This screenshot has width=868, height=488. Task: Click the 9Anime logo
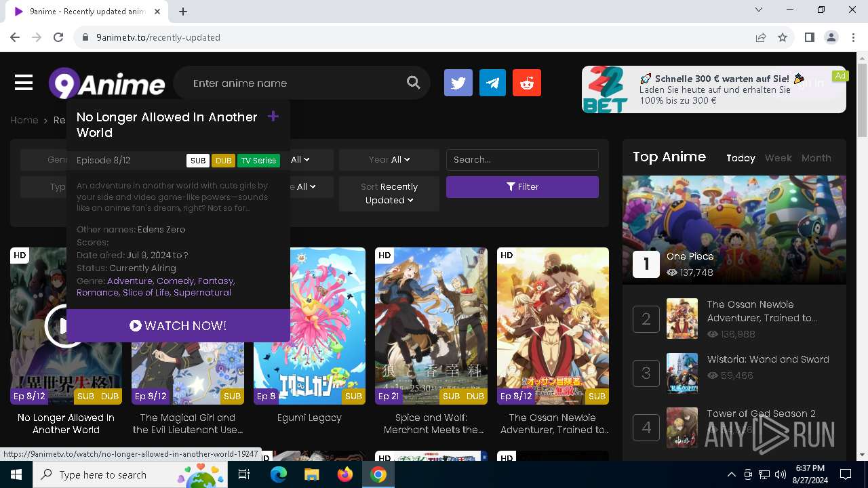(x=106, y=83)
